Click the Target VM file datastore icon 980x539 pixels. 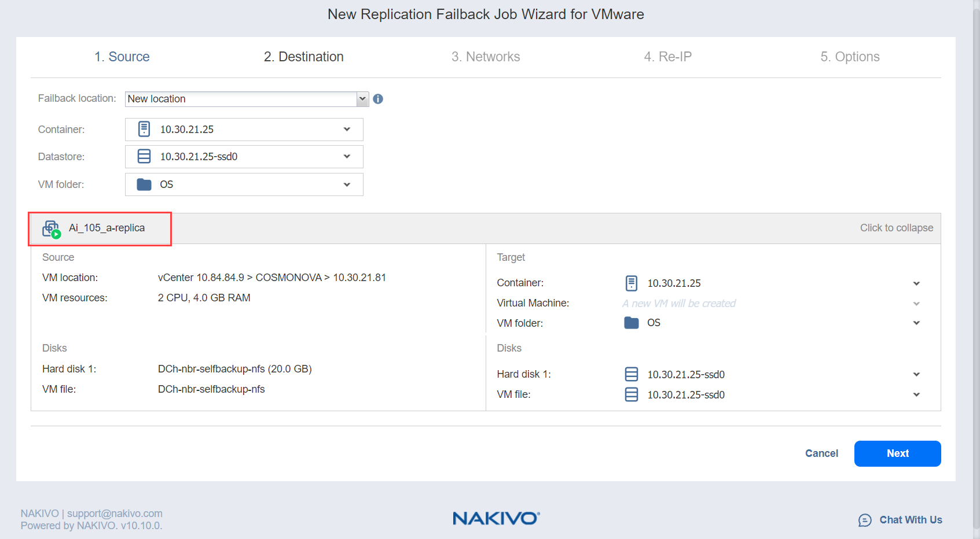pos(631,394)
